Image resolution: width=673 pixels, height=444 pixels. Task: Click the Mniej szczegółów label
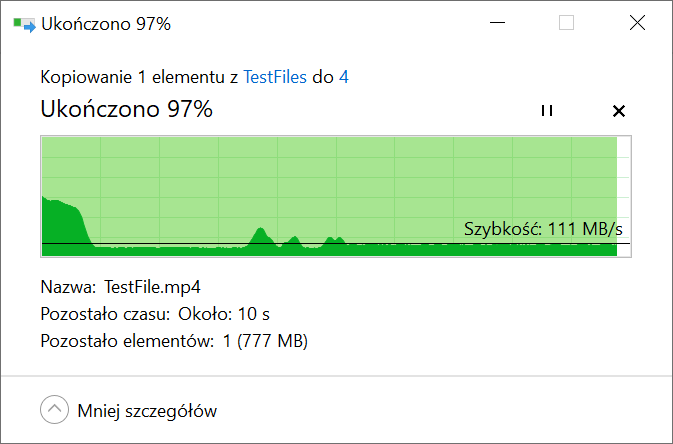(147, 411)
